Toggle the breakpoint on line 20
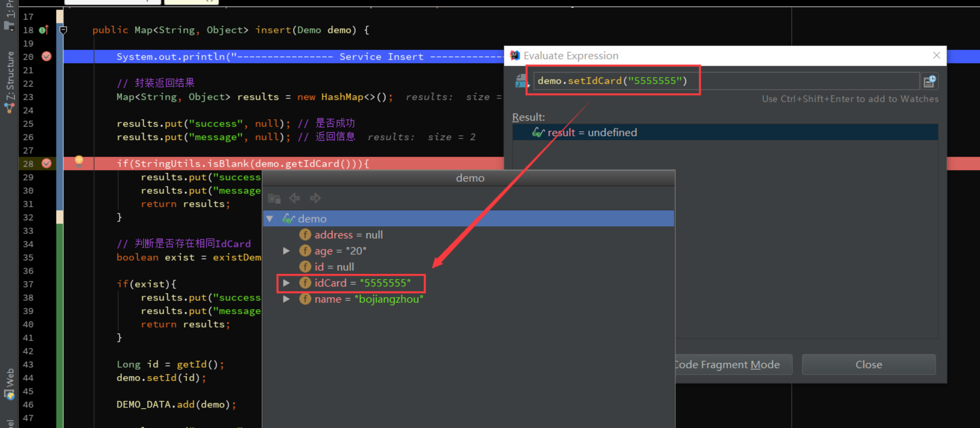Image resolution: width=980 pixels, height=428 pixels. point(46,57)
